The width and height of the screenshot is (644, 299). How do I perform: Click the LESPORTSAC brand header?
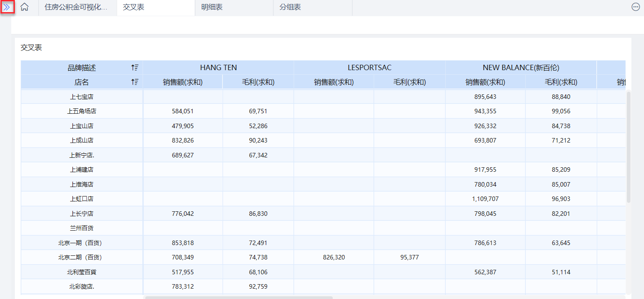coord(369,68)
